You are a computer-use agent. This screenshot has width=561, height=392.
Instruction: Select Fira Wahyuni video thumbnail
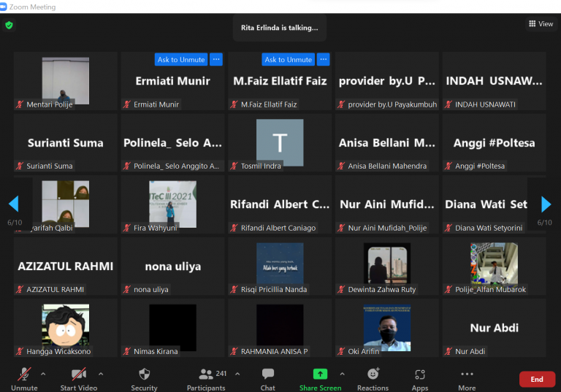173,204
